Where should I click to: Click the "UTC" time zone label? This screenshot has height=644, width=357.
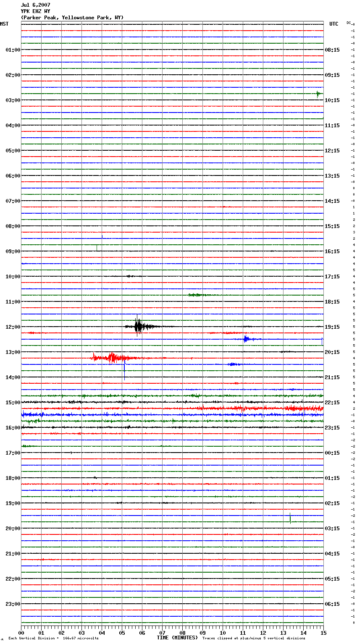pyautogui.click(x=334, y=24)
